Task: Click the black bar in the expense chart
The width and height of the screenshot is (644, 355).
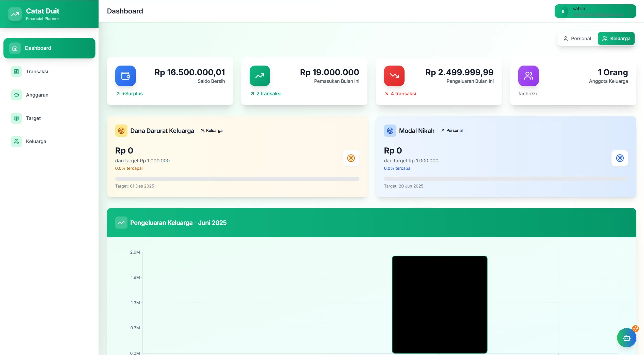Action: click(439, 304)
